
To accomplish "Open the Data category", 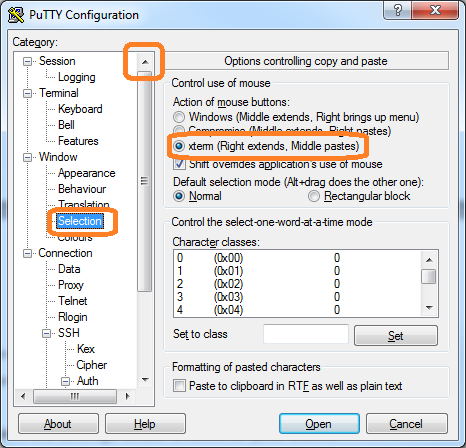I will [x=69, y=269].
